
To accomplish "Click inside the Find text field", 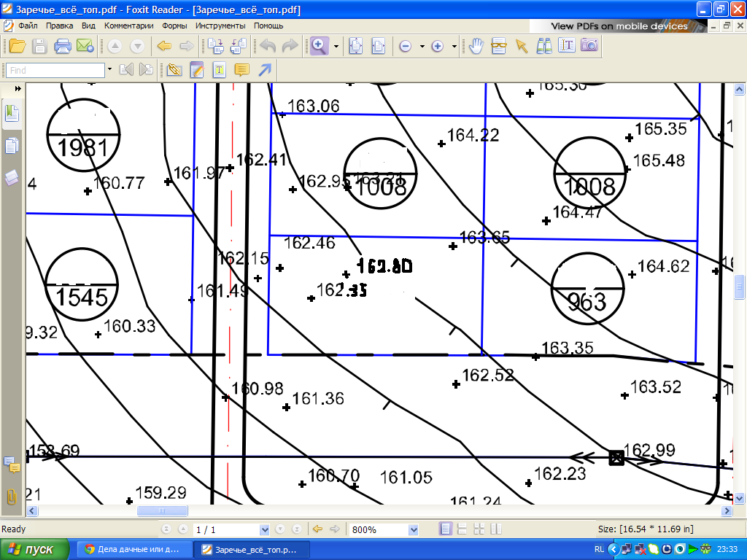I will [55, 70].
